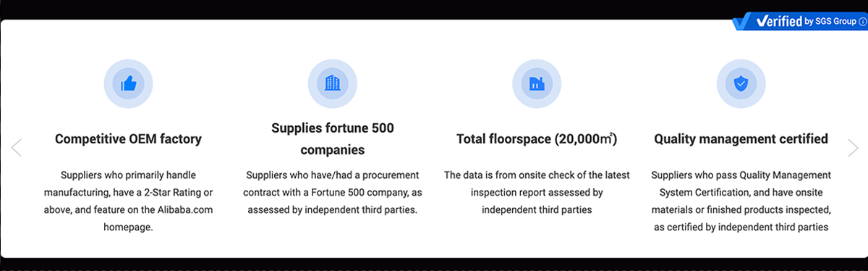Advance carousel with right arrow
Viewport: 868px width, 271px height.
point(852,148)
